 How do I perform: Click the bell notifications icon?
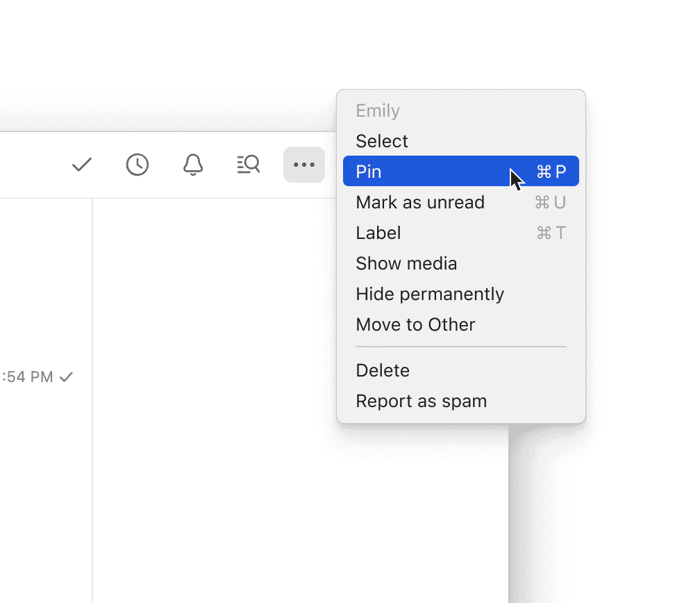[193, 165]
